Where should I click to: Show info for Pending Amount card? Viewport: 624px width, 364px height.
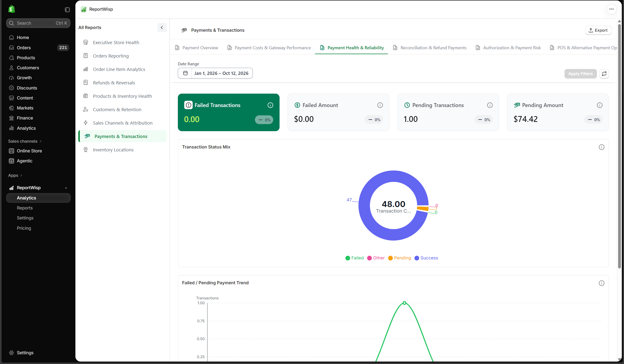click(599, 105)
